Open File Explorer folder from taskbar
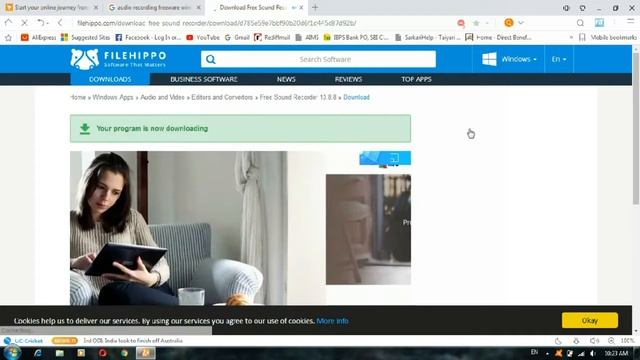The height and width of the screenshot is (360, 640). pos(60,353)
